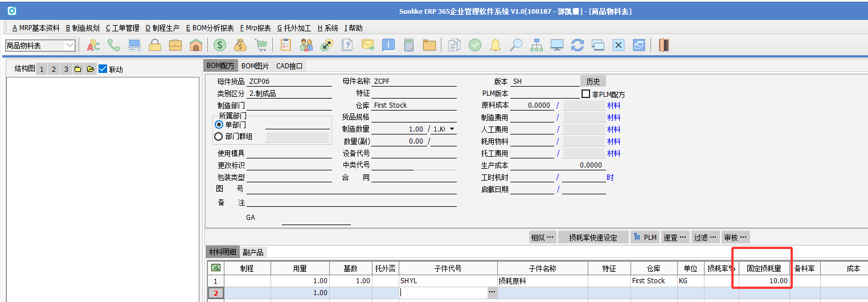
Task: Click the 损耗率快速设定 button
Action: (x=593, y=238)
